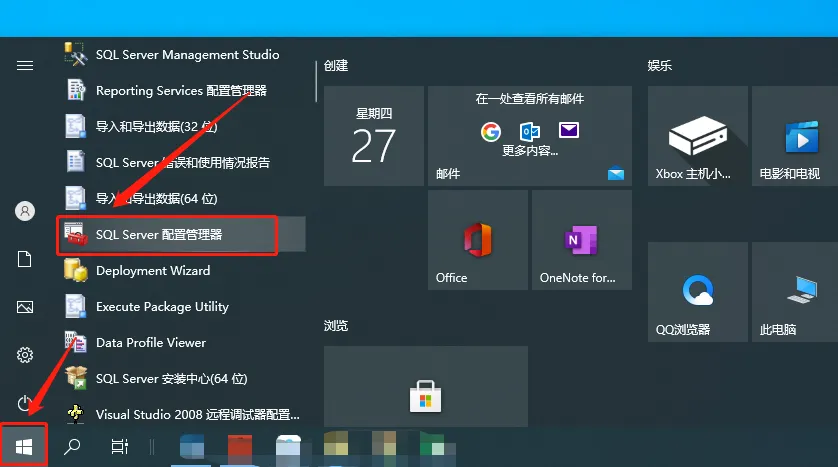Viewport: 838px width, 467px height.
Task: Open Settings gear in Start sidebar
Action: (x=25, y=355)
